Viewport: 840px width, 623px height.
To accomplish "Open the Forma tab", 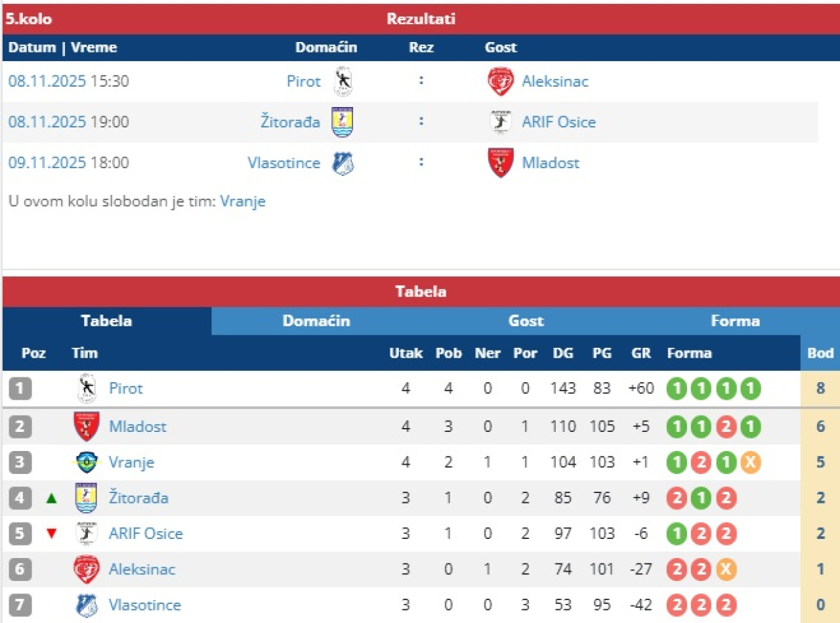I will (735, 321).
